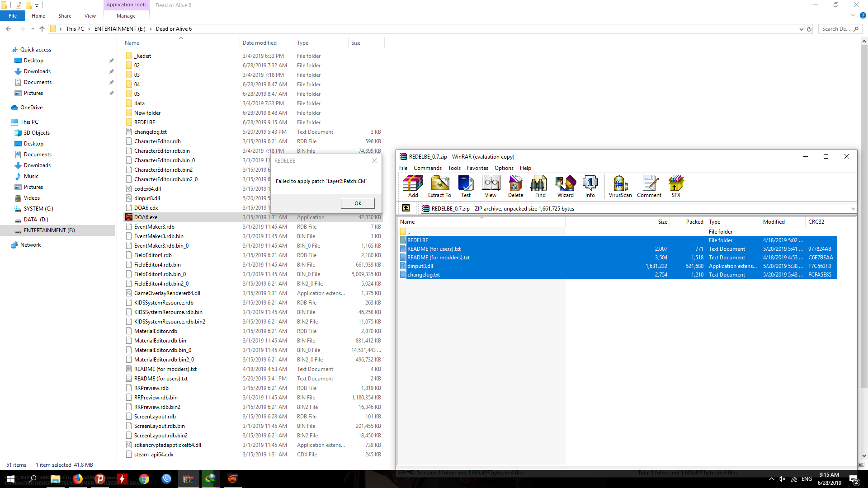
Task: Sort Explorer files by Name column
Action: tap(181, 43)
